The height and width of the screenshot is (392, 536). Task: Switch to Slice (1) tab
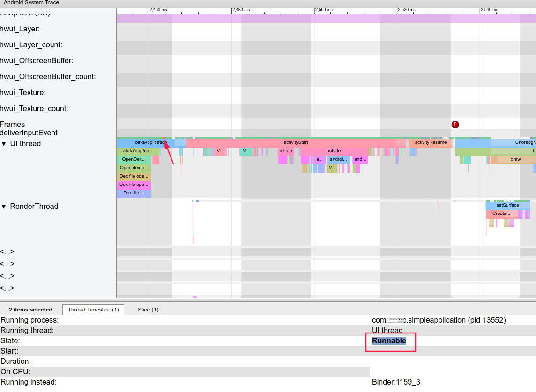coord(148,310)
